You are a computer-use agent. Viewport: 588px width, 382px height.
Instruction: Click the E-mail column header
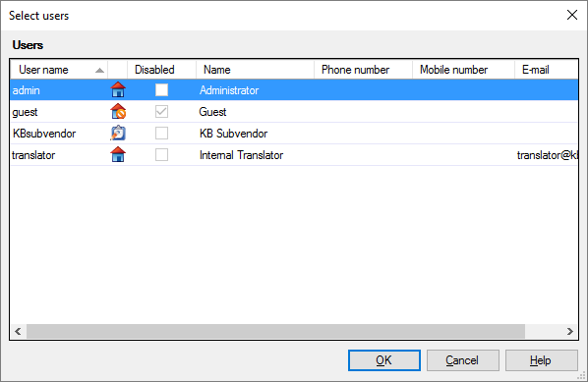click(546, 70)
